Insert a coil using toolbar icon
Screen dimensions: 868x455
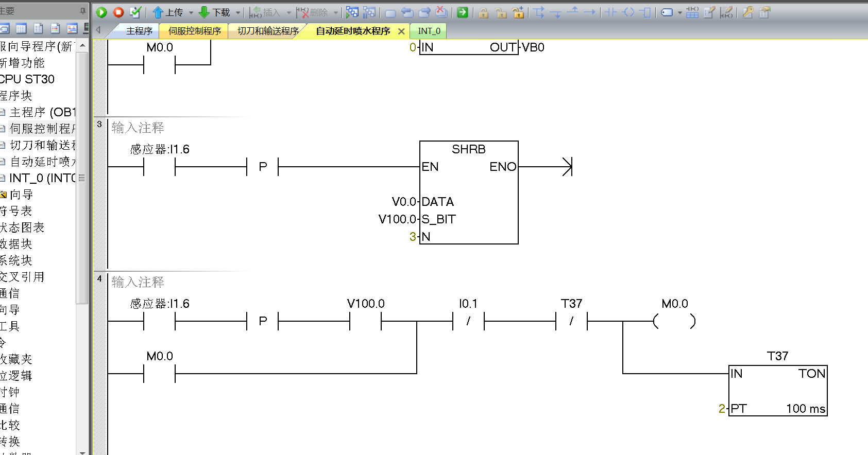[628, 12]
